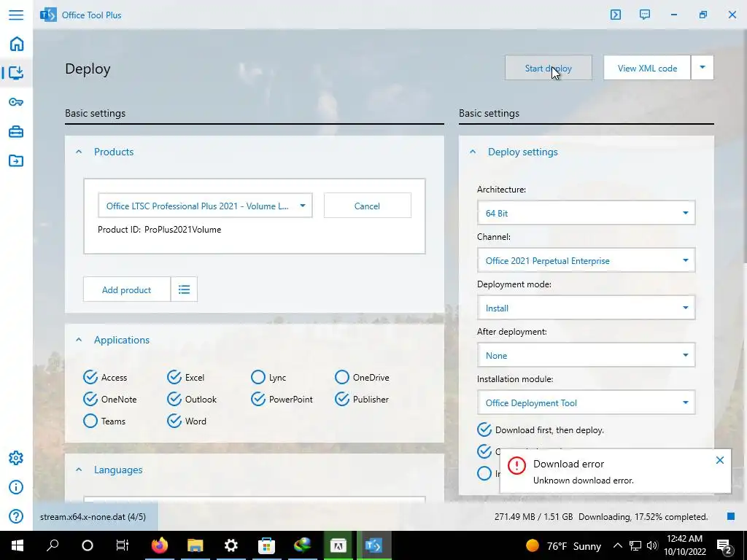Viewport: 747px width, 560px height.
Task: Click the stream.x64.x-none.dat status label
Action: [x=93, y=517]
